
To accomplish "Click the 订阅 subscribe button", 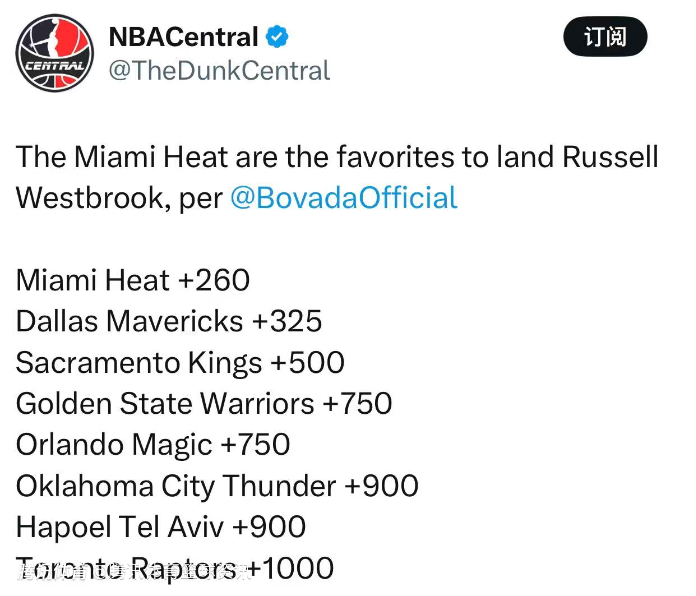I will pos(605,36).
